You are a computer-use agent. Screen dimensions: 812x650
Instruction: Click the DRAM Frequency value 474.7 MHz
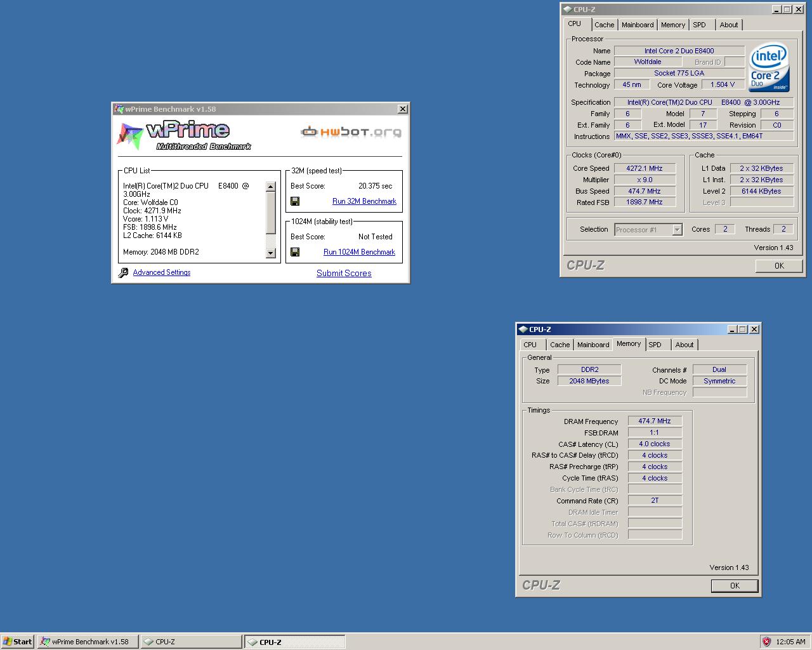(655, 421)
